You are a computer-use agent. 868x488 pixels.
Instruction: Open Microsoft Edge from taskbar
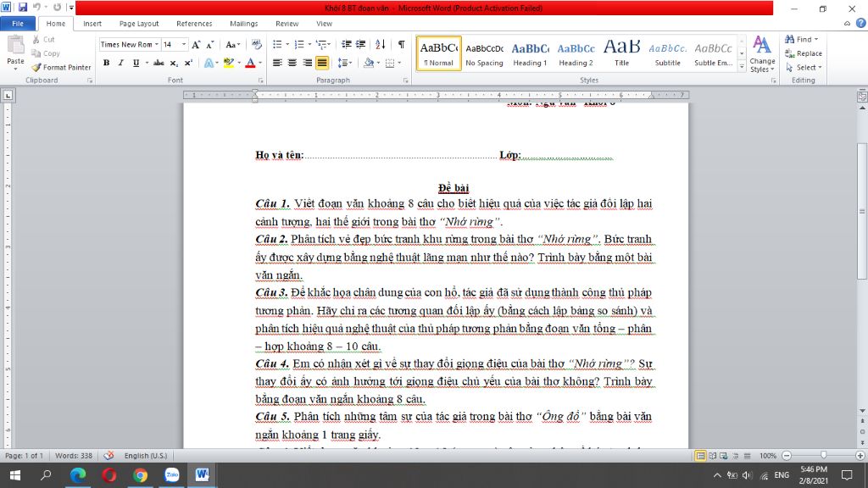tap(78, 474)
